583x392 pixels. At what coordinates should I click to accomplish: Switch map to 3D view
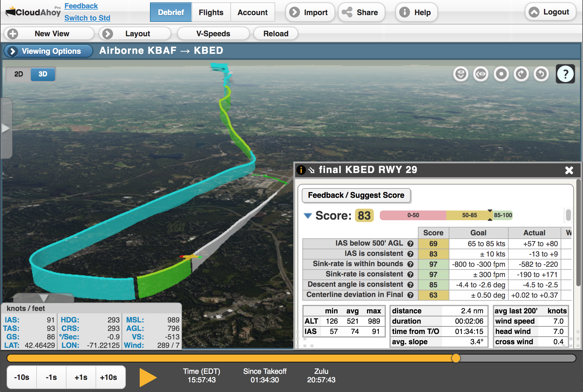(43, 74)
